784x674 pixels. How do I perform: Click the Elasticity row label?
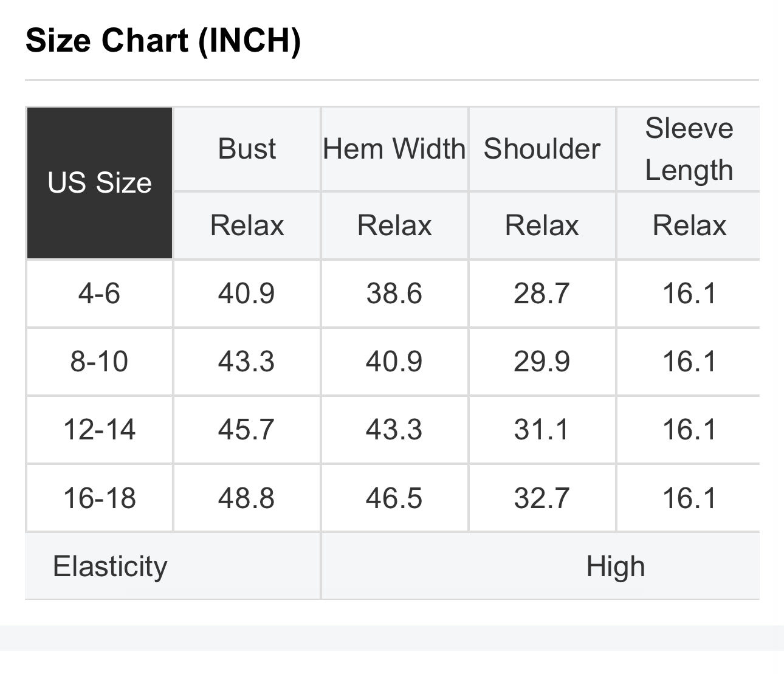[x=110, y=566]
